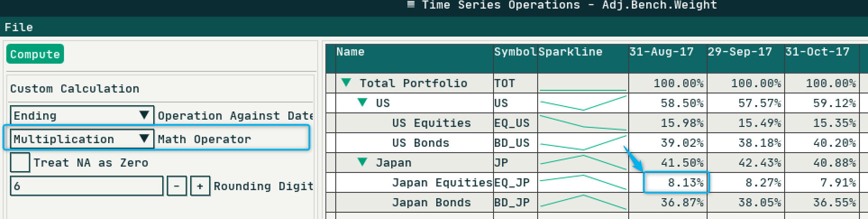Click the Japan Bonds sparkline

pyautogui.click(x=583, y=202)
